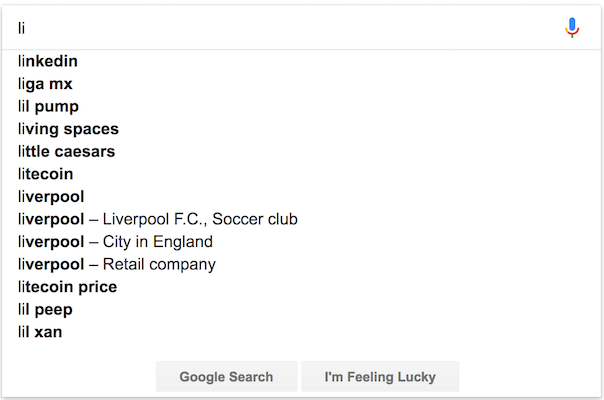Click the typed "li" text in search box
604x400 pixels.
coord(21,28)
